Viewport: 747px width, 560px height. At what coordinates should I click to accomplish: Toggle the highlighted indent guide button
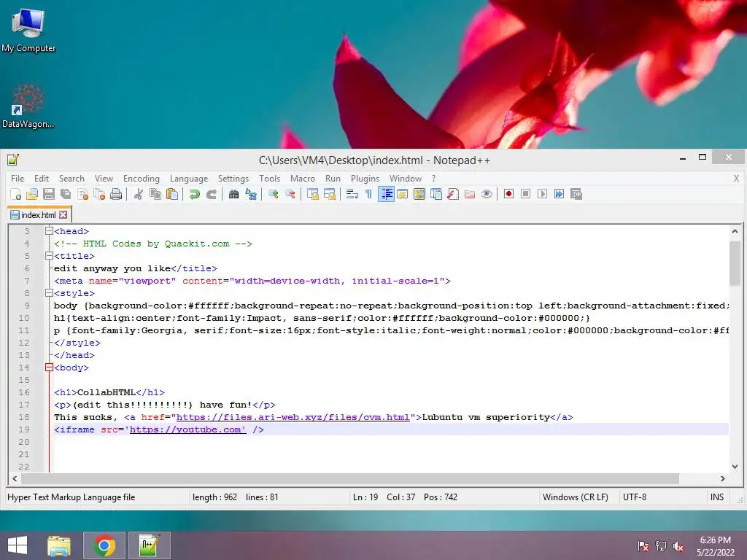[x=386, y=194]
